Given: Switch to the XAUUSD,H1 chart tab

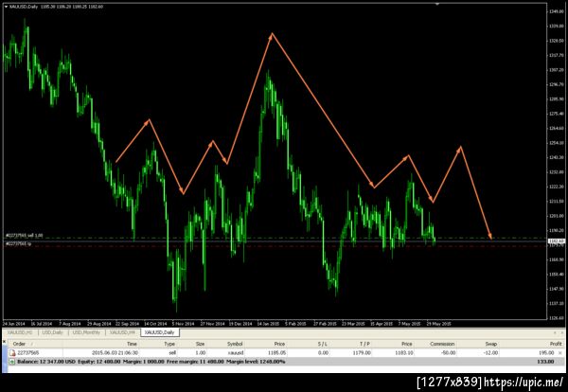Looking at the screenshot, I should pyautogui.click(x=20, y=332).
